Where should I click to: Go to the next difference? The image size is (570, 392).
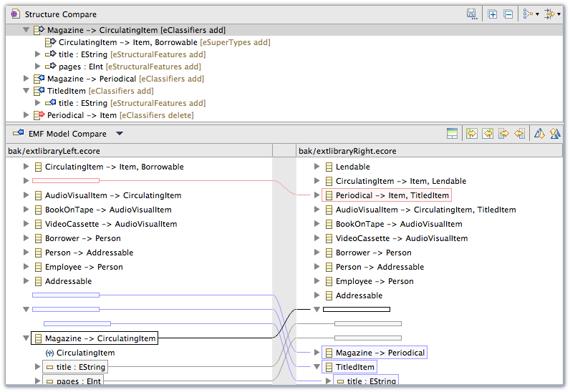tap(539, 134)
